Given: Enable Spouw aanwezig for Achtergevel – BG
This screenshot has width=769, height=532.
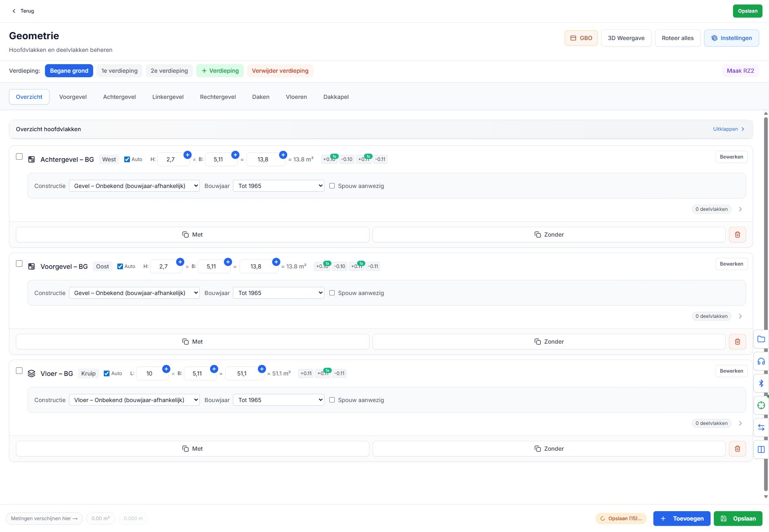Looking at the screenshot, I should [x=332, y=186].
